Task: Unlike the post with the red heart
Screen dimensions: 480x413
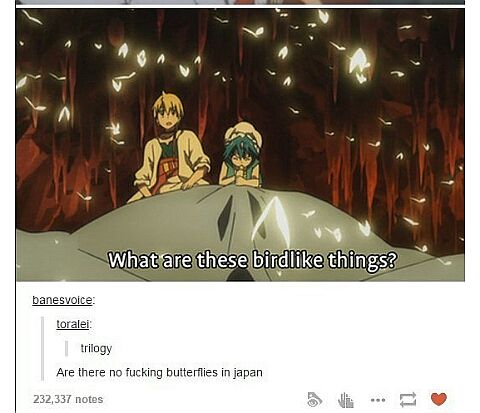Action: pos(438,399)
